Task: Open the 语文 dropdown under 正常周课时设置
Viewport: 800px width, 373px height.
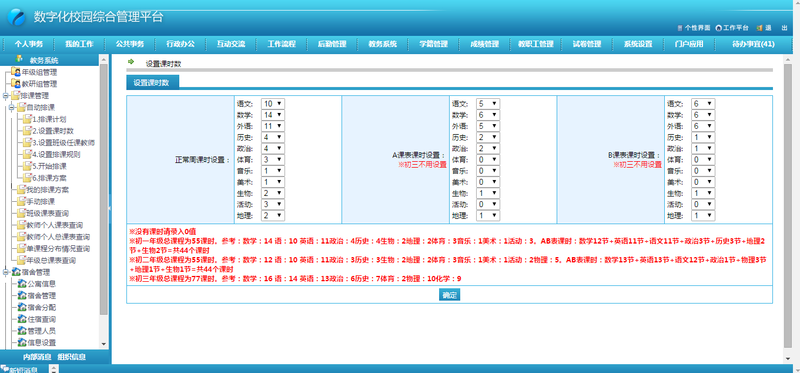Action: [273, 104]
